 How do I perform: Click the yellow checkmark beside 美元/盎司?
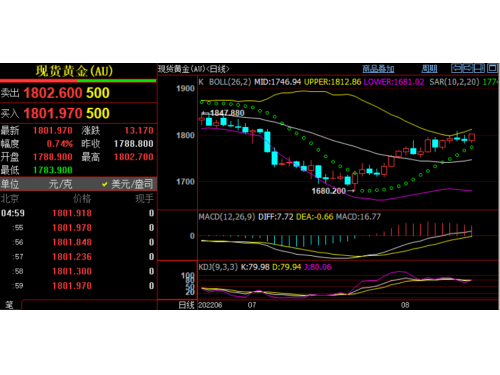point(105,184)
